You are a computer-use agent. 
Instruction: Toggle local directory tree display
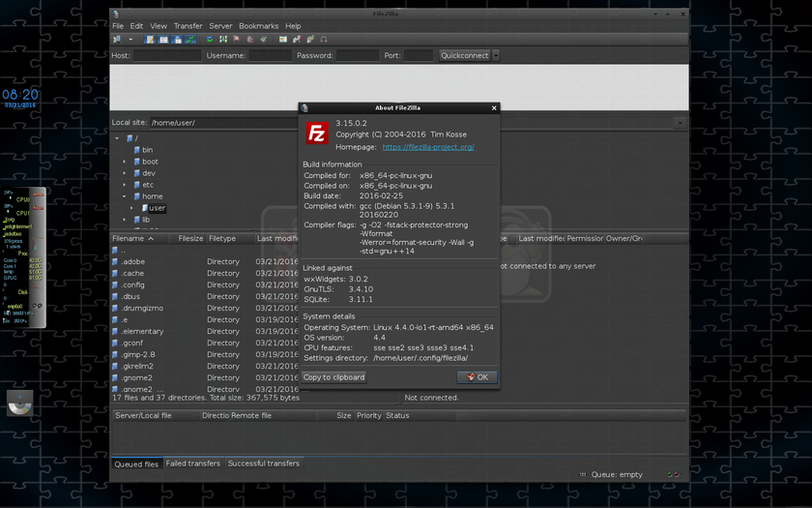(x=163, y=40)
